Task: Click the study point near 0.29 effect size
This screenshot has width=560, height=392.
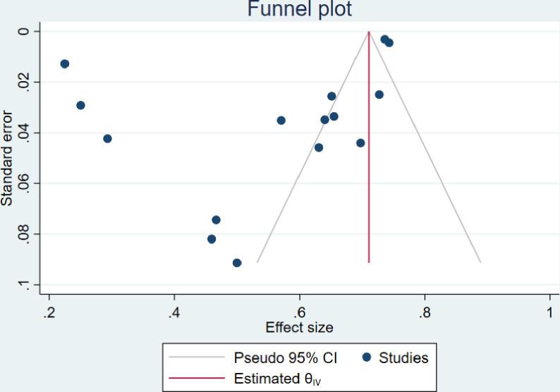Action: (107, 138)
